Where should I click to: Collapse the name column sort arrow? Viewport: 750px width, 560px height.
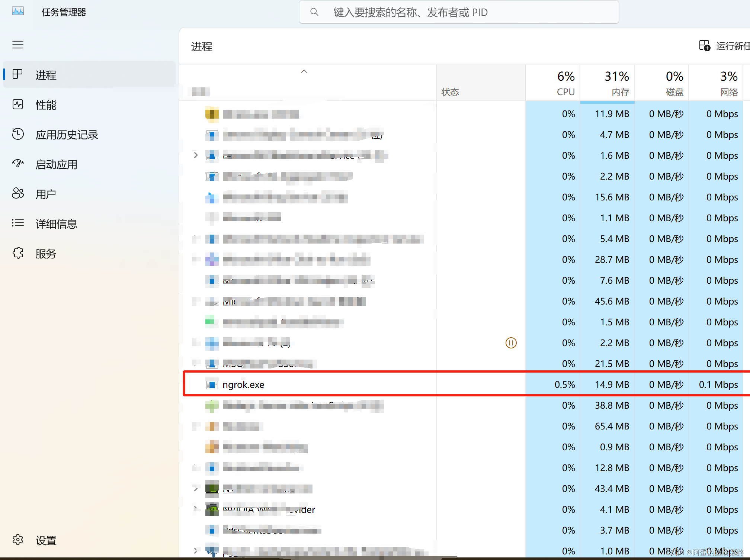pos(304,71)
